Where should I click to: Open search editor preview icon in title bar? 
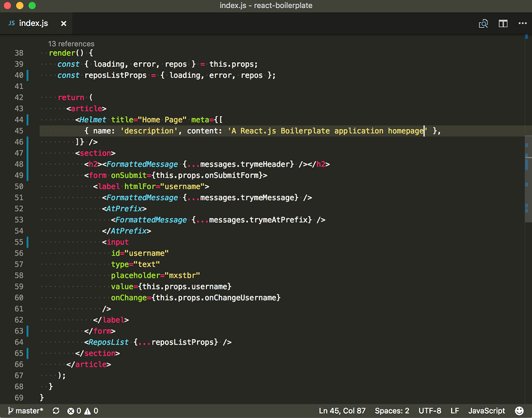pos(484,23)
